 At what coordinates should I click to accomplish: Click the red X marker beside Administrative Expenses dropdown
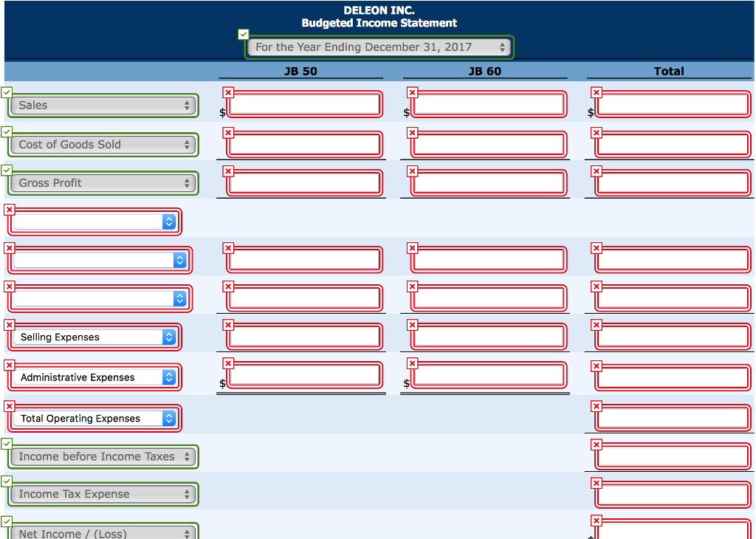point(9,365)
